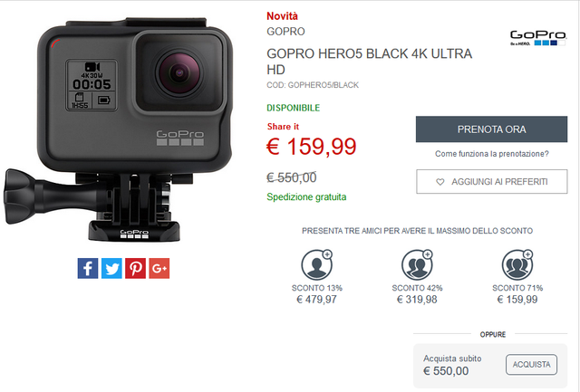Viewport: 580px width, 392px height.
Task: Buy now with ACQUISTA button
Action: (532, 365)
